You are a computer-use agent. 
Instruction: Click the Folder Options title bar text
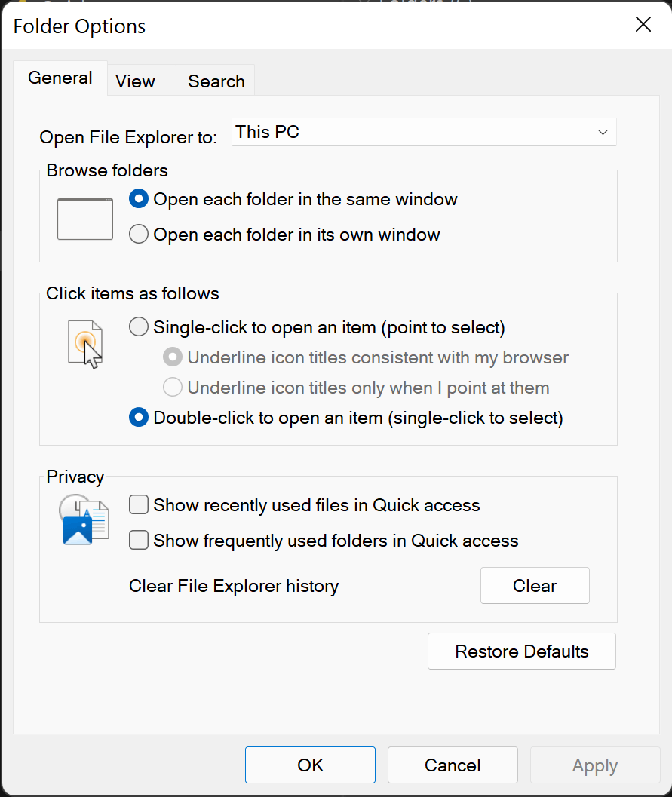(79, 26)
